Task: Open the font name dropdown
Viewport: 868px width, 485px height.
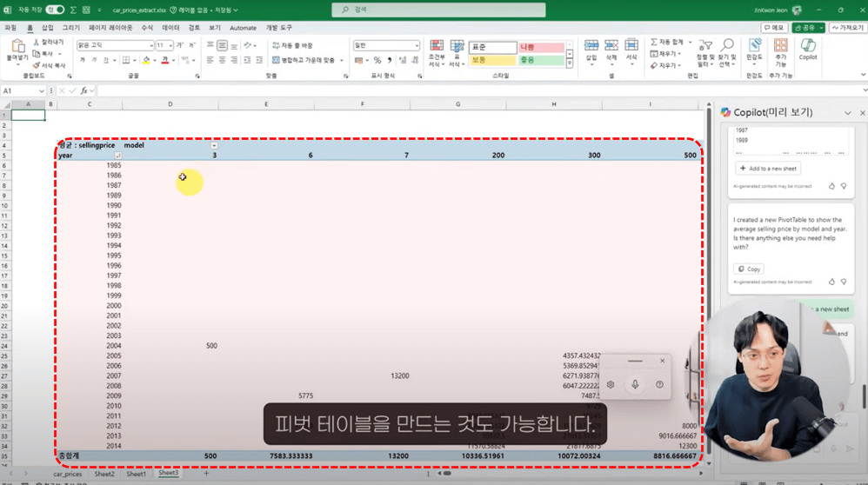Action: point(151,45)
